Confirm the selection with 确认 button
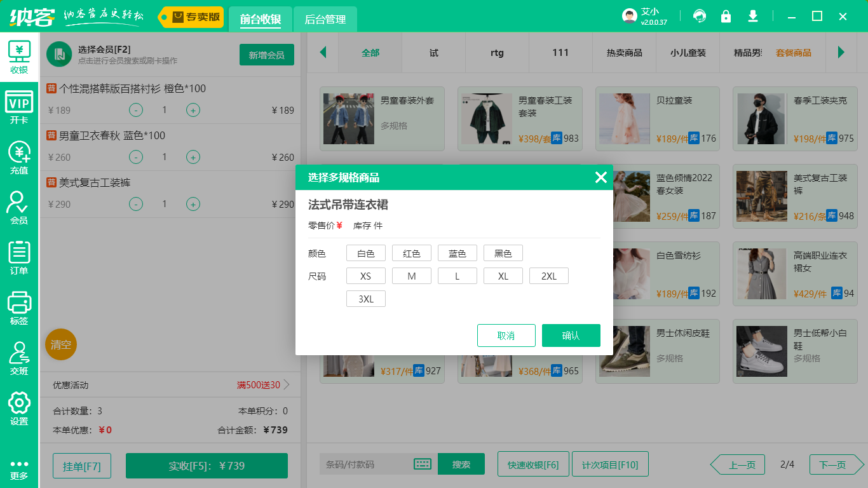This screenshot has height=488, width=868. tap(571, 335)
